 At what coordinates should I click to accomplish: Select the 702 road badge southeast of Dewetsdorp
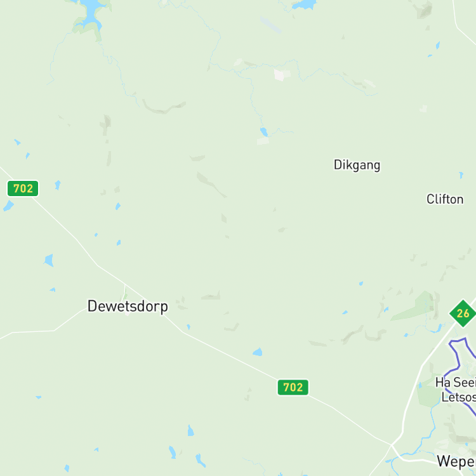coord(293,387)
